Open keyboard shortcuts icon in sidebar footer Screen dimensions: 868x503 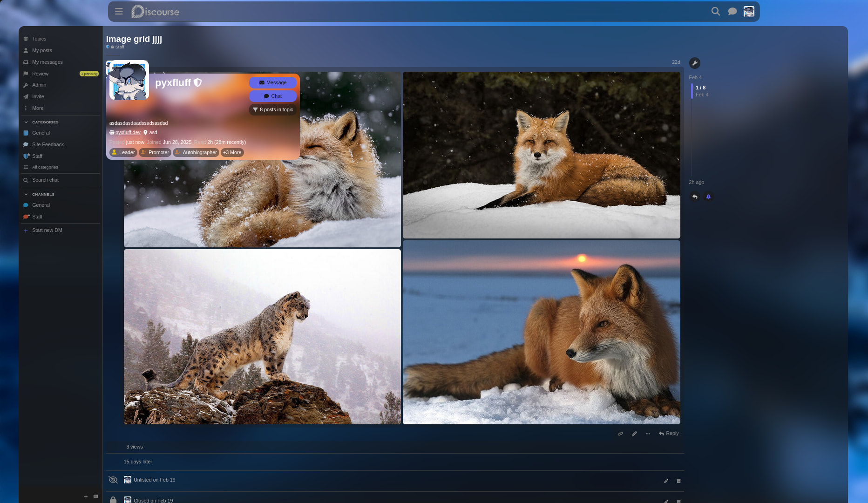coord(95,496)
